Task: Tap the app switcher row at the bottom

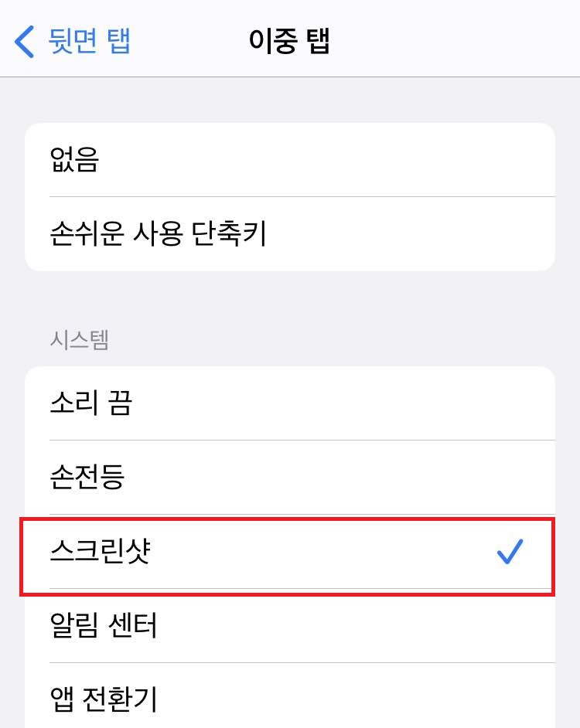Action: pyautogui.click(x=290, y=700)
